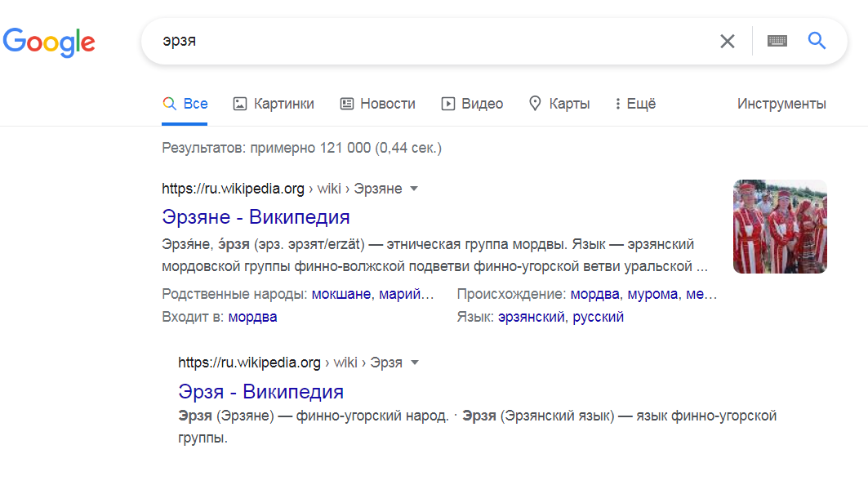Image resolution: width=868 pixels, height=485 pixels.
Task: Expand dropdown arrow next to Эрзя URL
Action: pos(414,362)
